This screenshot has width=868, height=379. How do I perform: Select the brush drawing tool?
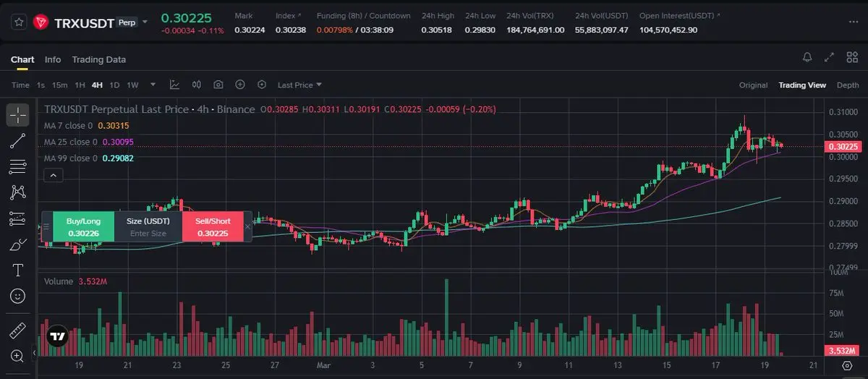18,245
